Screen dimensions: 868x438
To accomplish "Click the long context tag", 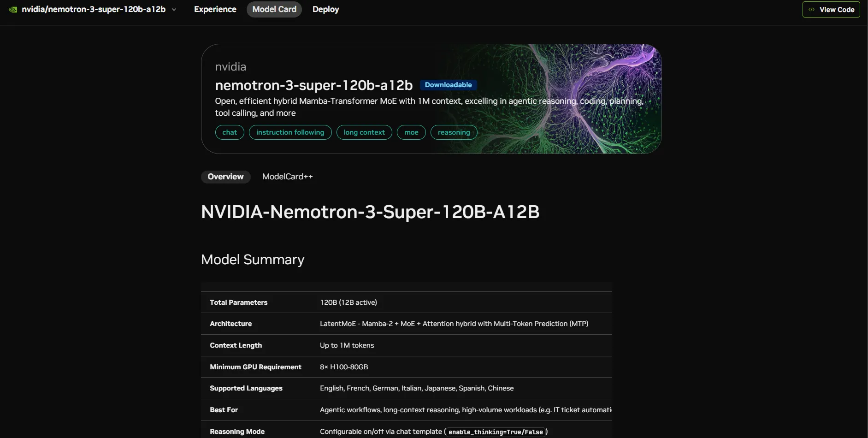I will pos(364,132).
